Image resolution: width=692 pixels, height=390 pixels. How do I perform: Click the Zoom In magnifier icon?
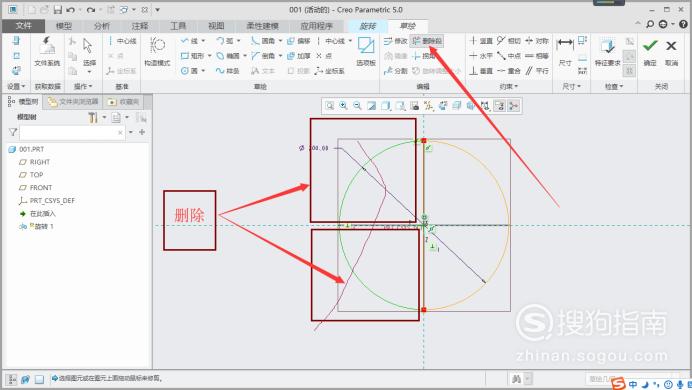[343, 106]
